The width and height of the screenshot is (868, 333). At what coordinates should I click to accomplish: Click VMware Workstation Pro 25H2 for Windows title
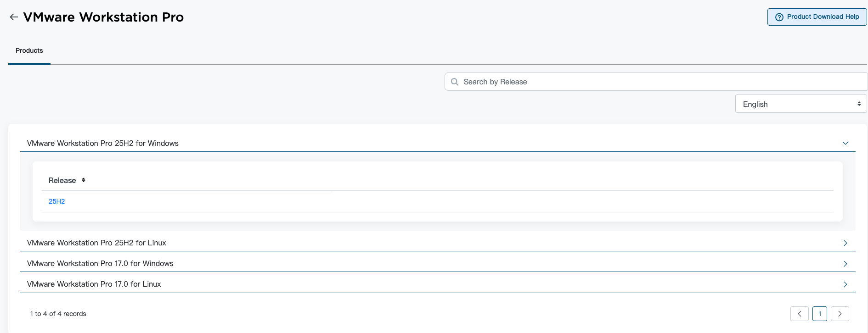tap(103, 143)
